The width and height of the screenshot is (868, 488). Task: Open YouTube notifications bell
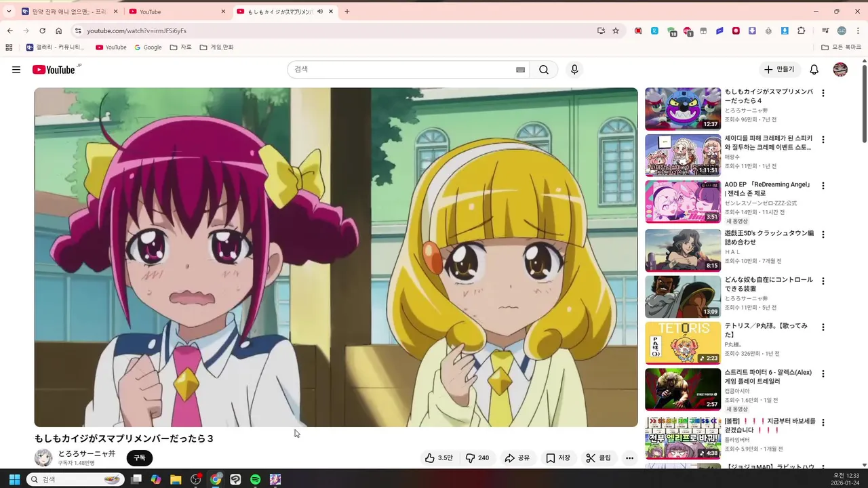coord(814,70)
